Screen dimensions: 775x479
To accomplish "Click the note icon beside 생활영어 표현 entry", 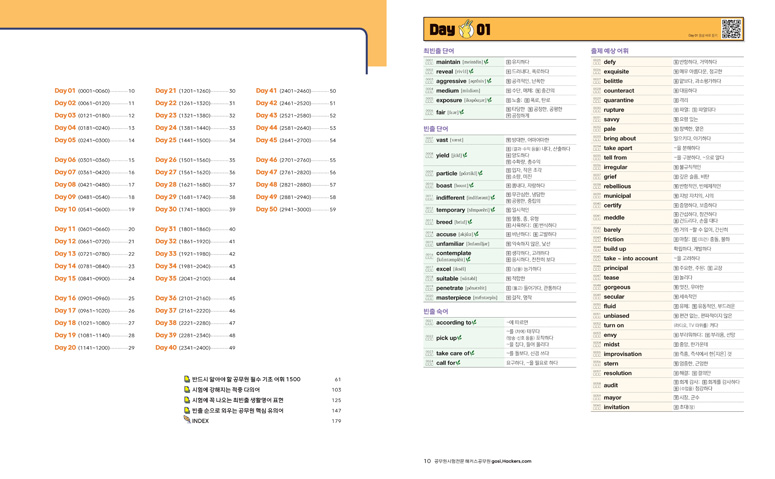I will click(187, 400).
